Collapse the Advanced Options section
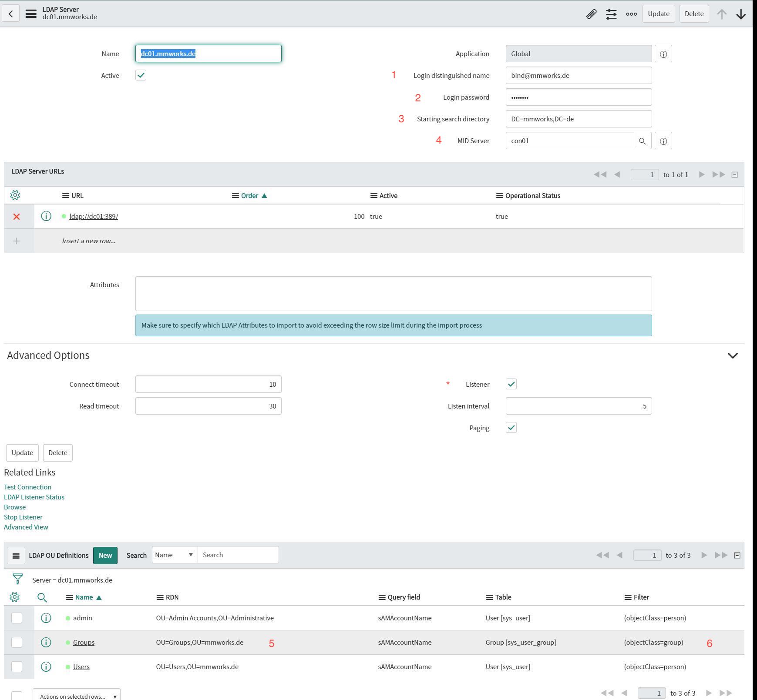Screen dimensions: 757x700 tap(733, 355)
